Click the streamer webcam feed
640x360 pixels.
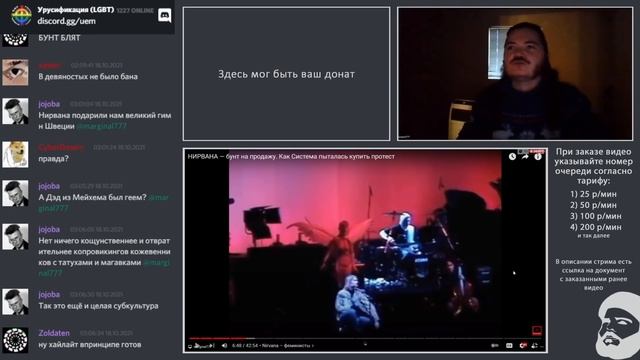tap(515, 74)
